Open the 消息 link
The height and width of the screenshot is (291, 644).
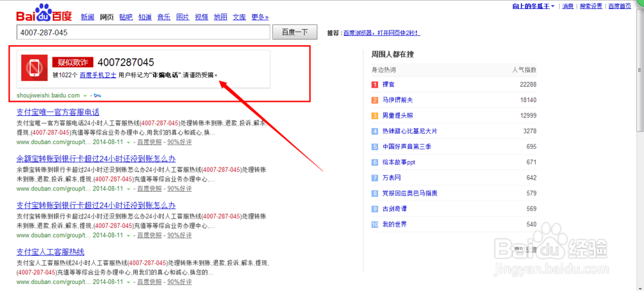point(568,6)
